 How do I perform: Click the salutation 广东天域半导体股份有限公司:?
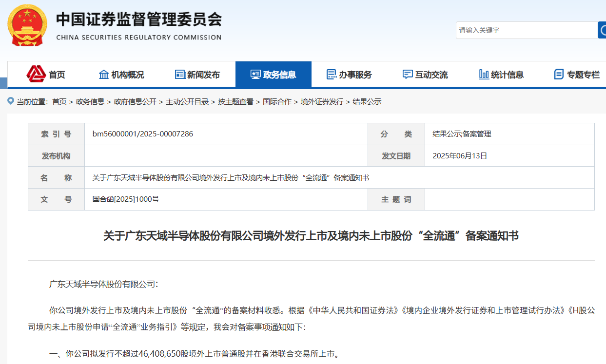(104, 284)
